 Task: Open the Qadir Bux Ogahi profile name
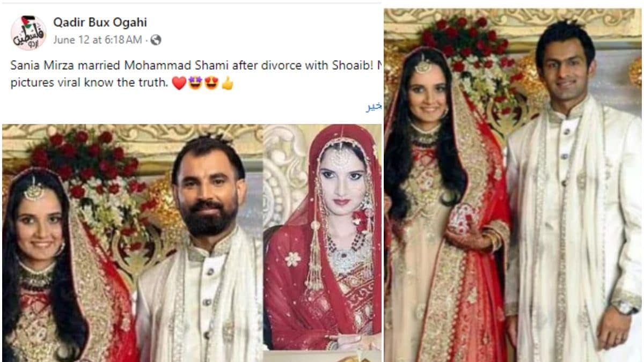pos(100,23)
